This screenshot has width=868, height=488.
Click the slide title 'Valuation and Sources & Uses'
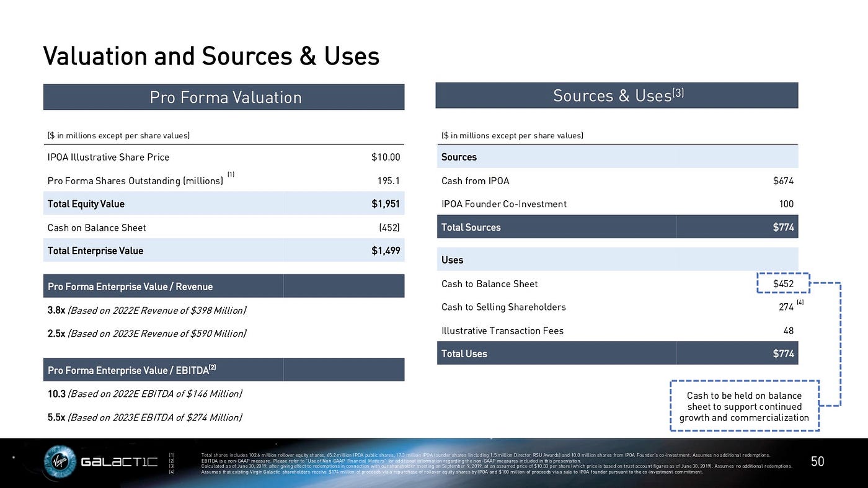[x=211, y=56]
